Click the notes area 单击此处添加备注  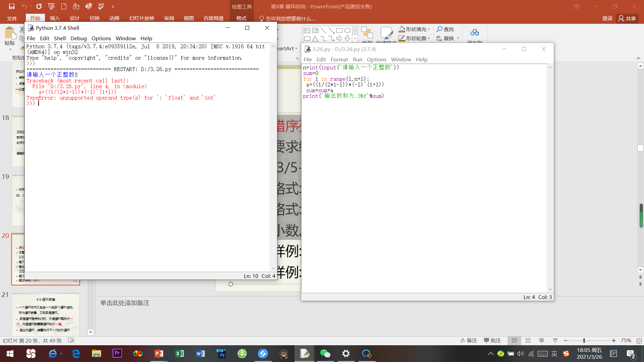point(125,303)
